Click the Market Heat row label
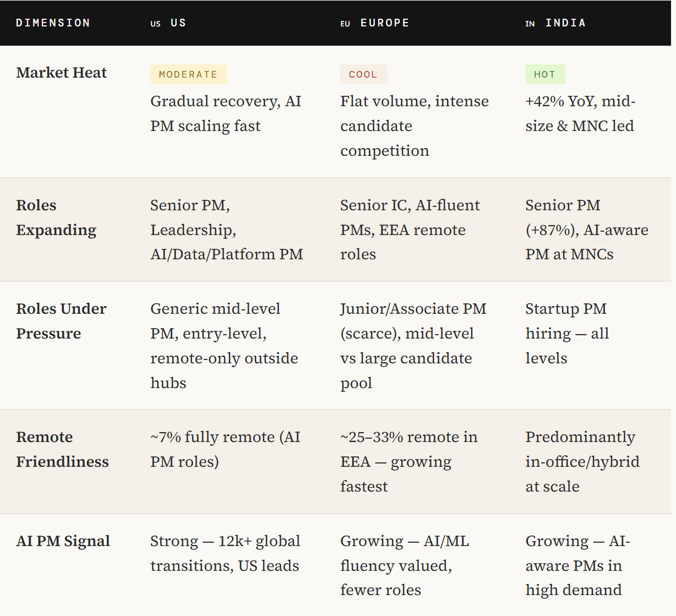This screenshot has height=616, width=676. [62, 73]
